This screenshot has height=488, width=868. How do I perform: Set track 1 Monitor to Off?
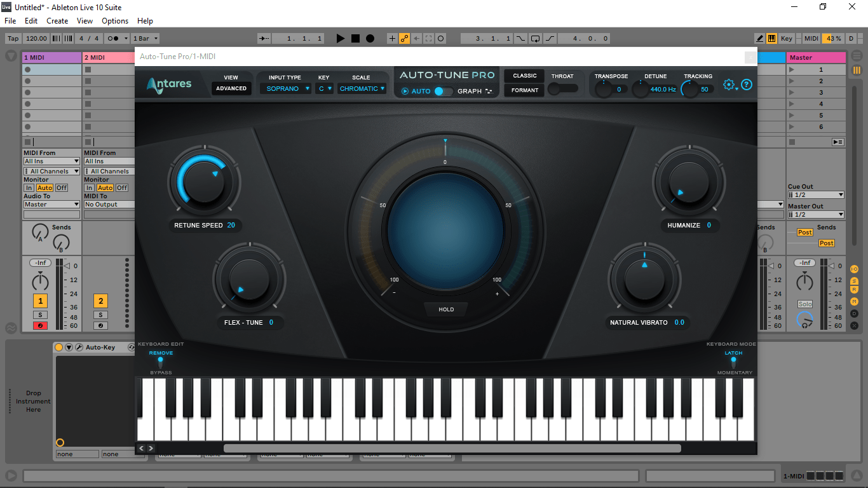(62, 188)
